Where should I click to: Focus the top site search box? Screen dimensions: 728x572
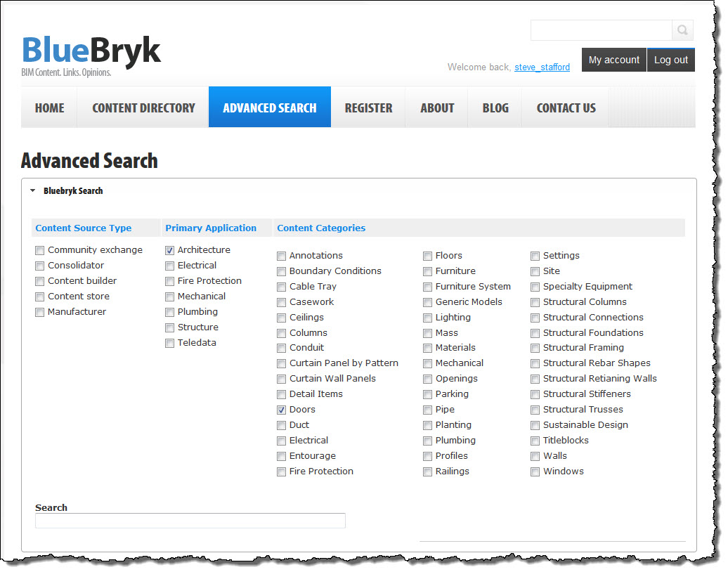tap(602, 30)
